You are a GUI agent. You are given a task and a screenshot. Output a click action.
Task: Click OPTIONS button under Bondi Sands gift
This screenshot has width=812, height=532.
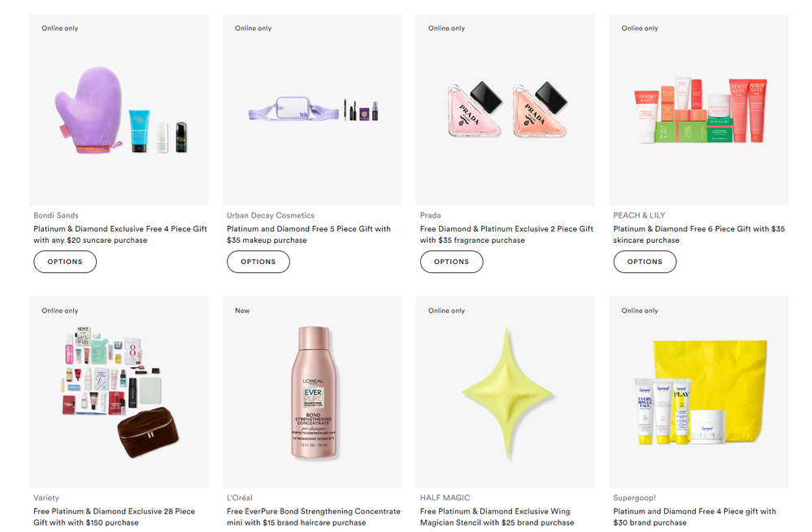(x=65, y=262)
